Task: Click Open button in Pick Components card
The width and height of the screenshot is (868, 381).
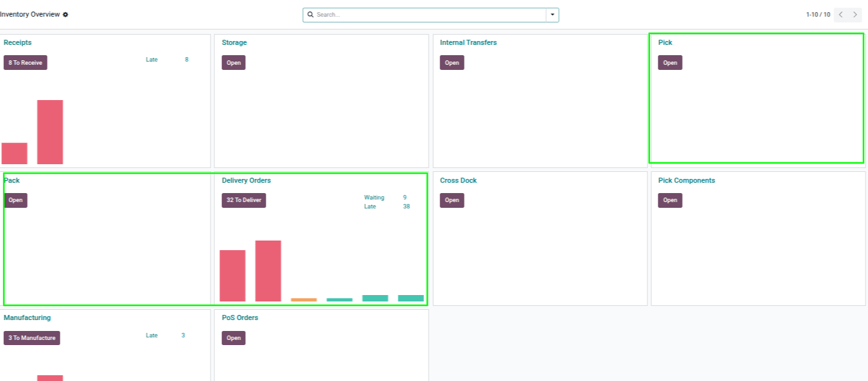Action: [670, 200]
